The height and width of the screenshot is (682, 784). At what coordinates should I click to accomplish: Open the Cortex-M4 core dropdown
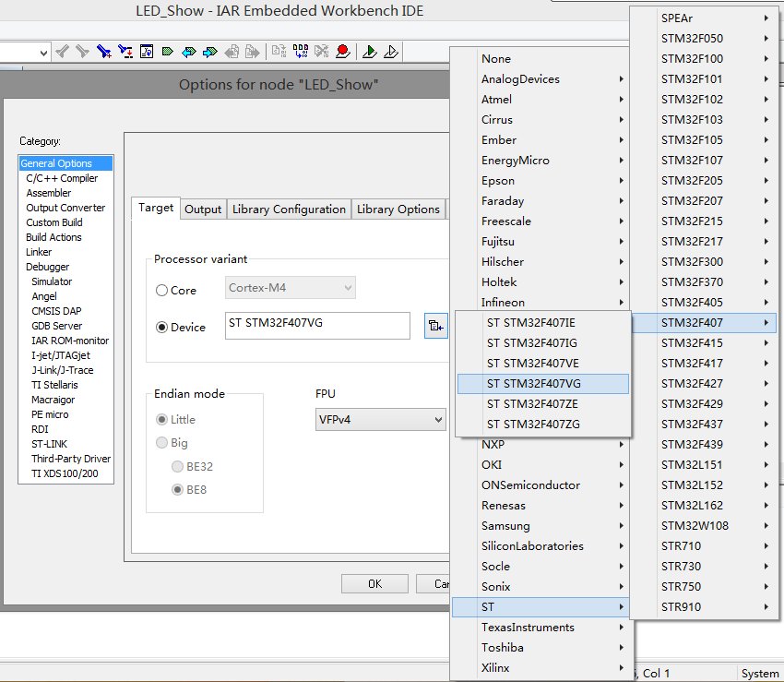point(290,288)
